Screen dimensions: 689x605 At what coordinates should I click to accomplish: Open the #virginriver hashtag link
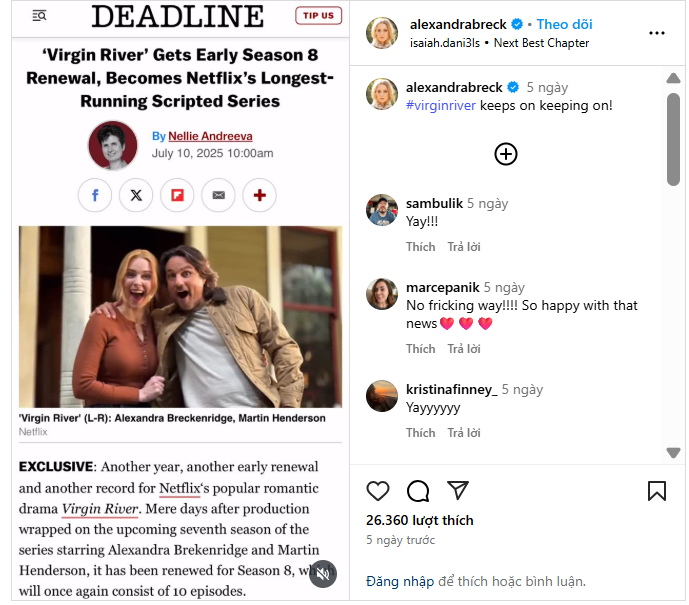(441, 105)
